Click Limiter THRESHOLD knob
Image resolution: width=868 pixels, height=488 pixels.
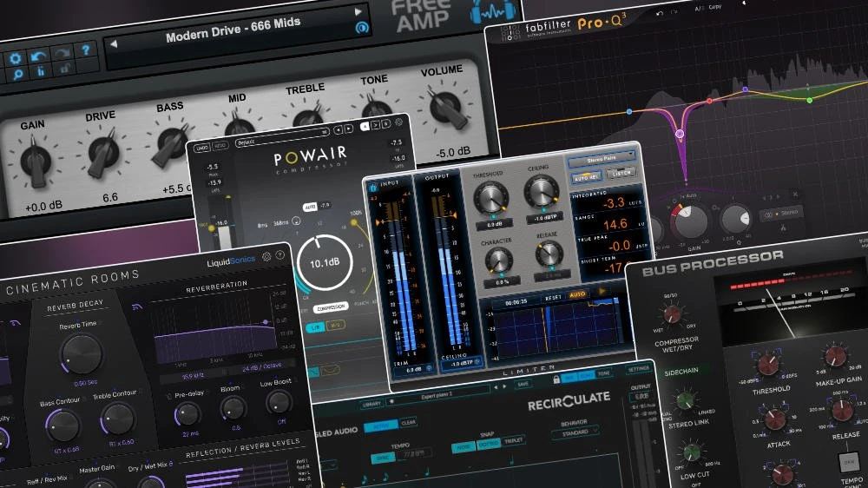pyautogui.click(x=490, y=198)
